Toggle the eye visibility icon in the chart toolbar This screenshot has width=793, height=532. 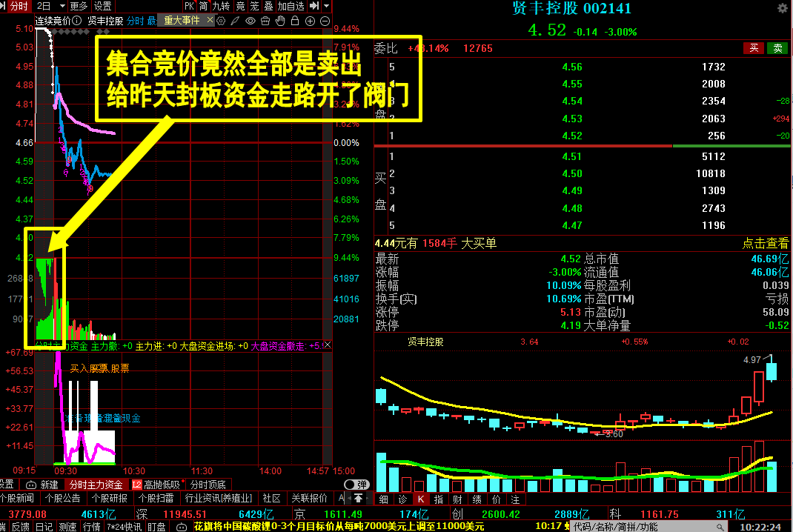click(x=250, y=21)
